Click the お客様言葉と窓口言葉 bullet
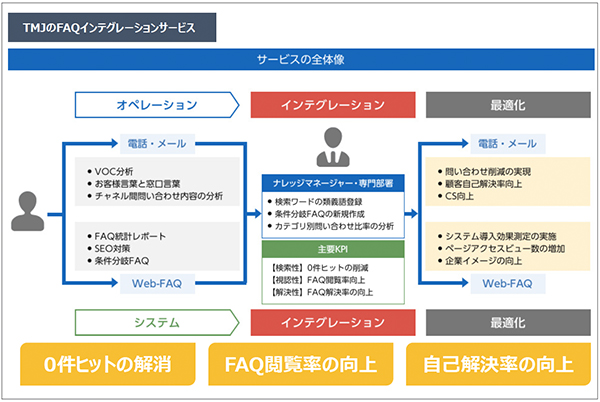600x402 pixels. click(134, 184)
